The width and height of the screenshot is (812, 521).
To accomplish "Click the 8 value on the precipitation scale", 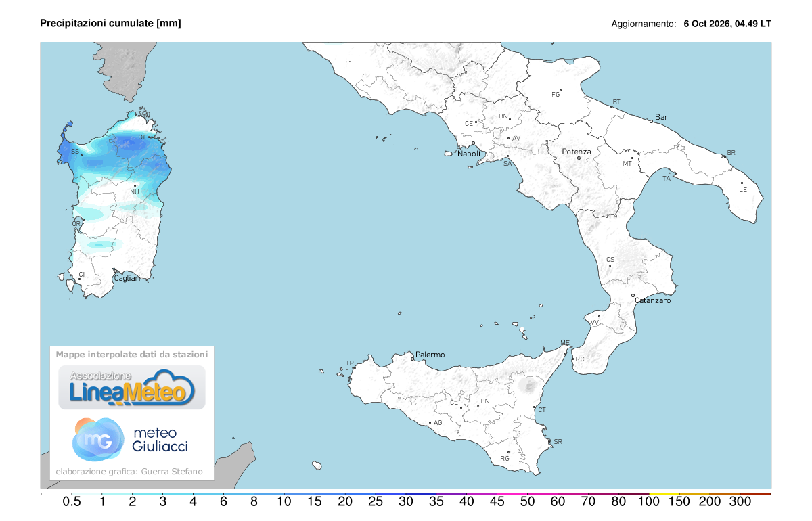I will (254, 502).
